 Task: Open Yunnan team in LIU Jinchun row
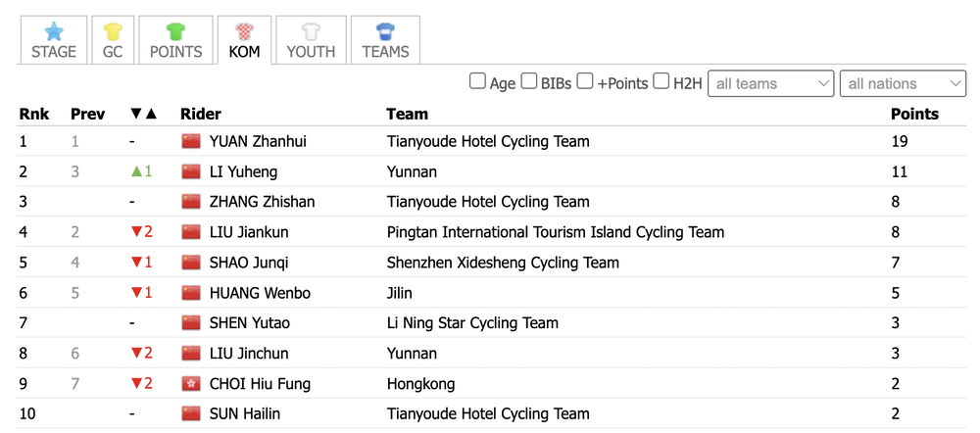[x=412, y=354]
